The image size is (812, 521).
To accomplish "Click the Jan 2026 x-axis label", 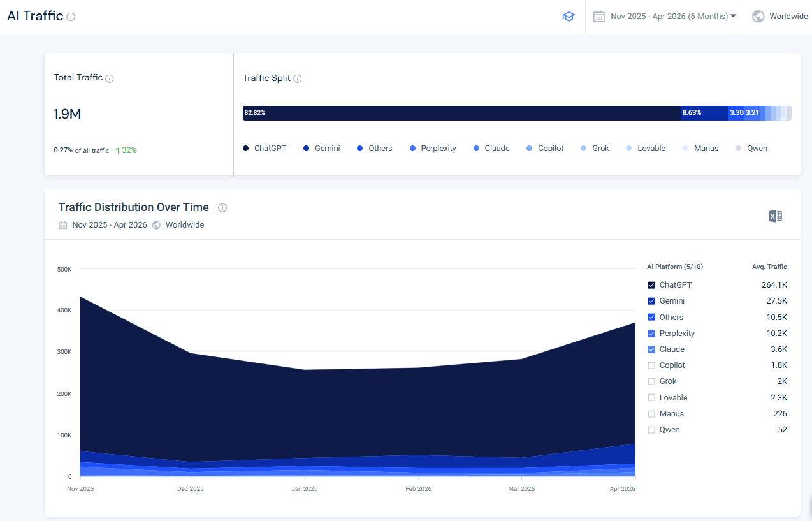I will point(305,489).
